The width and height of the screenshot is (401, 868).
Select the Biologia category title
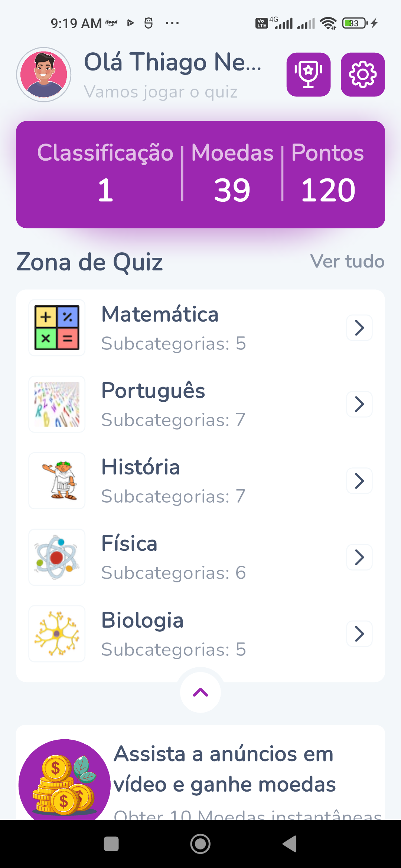click(x=143, y=620)
